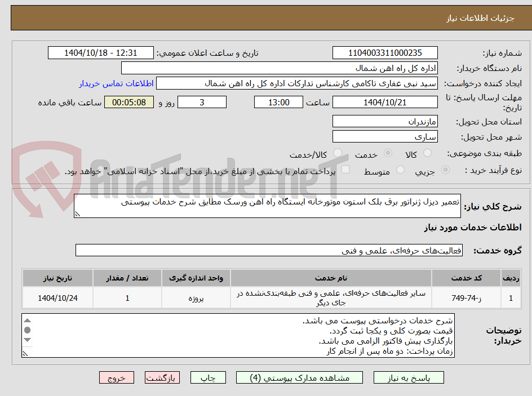Click the remaining days field showing 3

coord(202,102)
